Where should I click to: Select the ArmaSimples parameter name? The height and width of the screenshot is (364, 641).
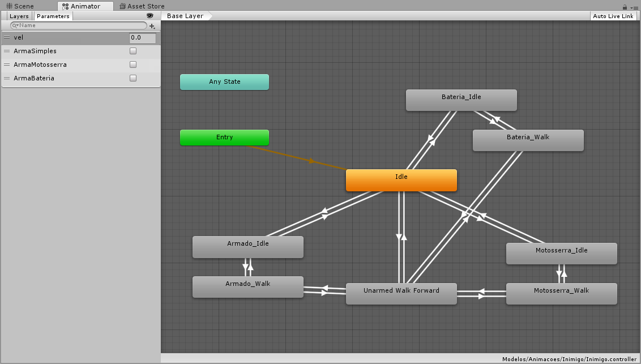pos(35,51)
